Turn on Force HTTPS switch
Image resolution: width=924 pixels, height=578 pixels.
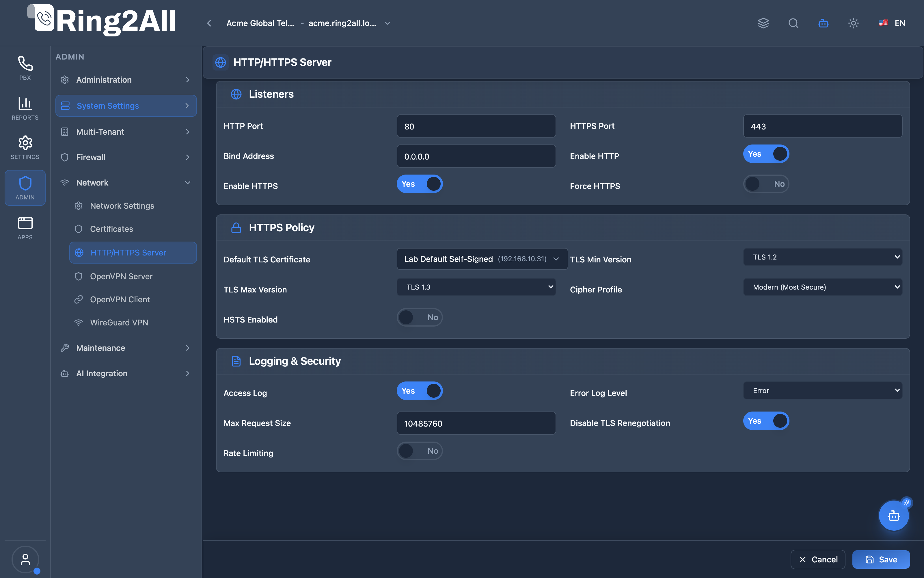pyautogui.click(x=766, y=184)
